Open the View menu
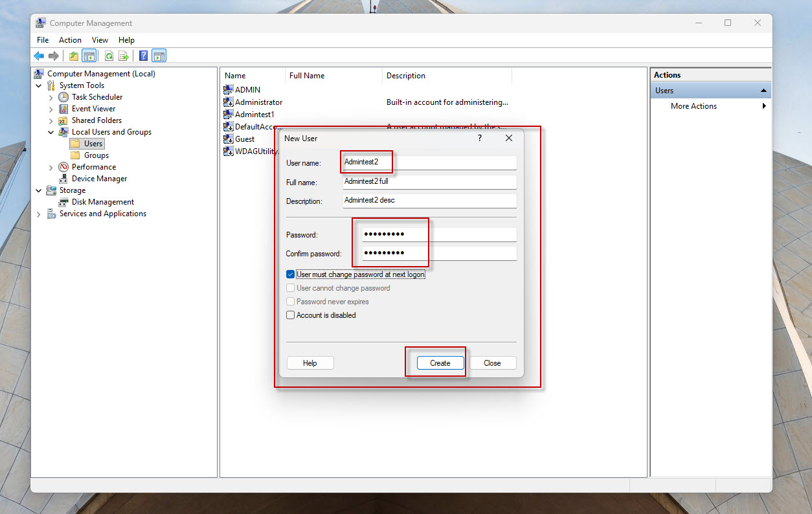 point(100,40)
